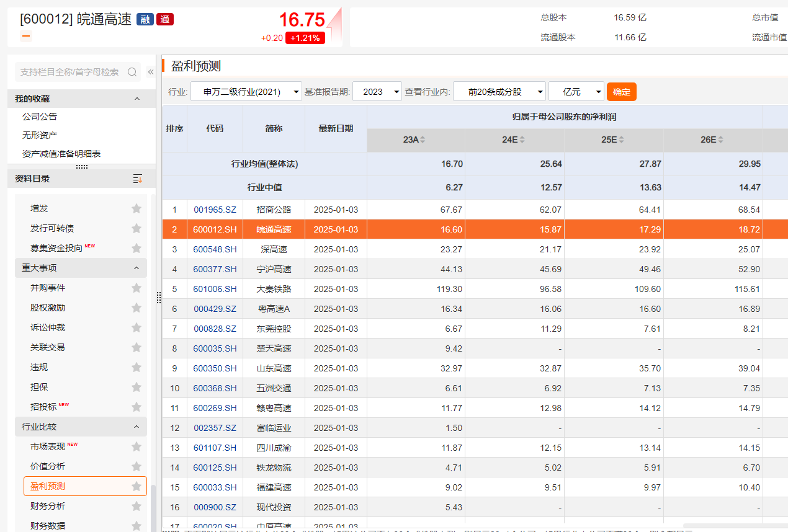
Task: Open the 基准报告期 2023 dropdown
Action: point(378,92)
